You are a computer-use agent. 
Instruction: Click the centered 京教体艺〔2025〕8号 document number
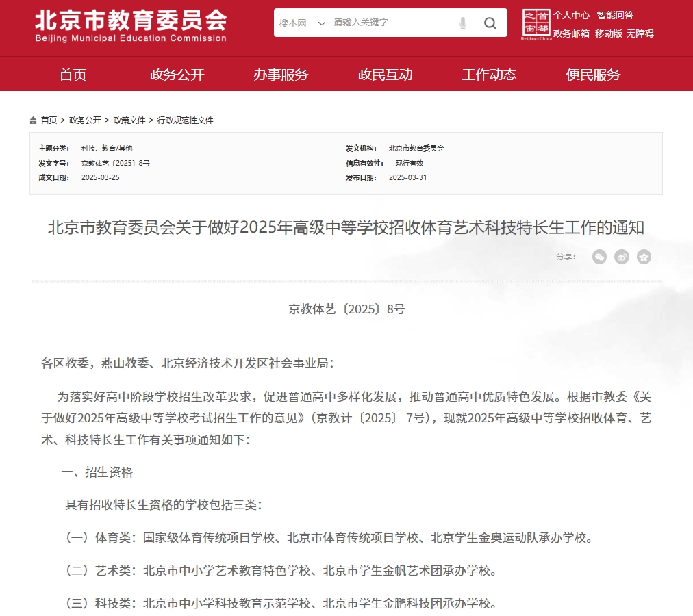click(346, 309)
